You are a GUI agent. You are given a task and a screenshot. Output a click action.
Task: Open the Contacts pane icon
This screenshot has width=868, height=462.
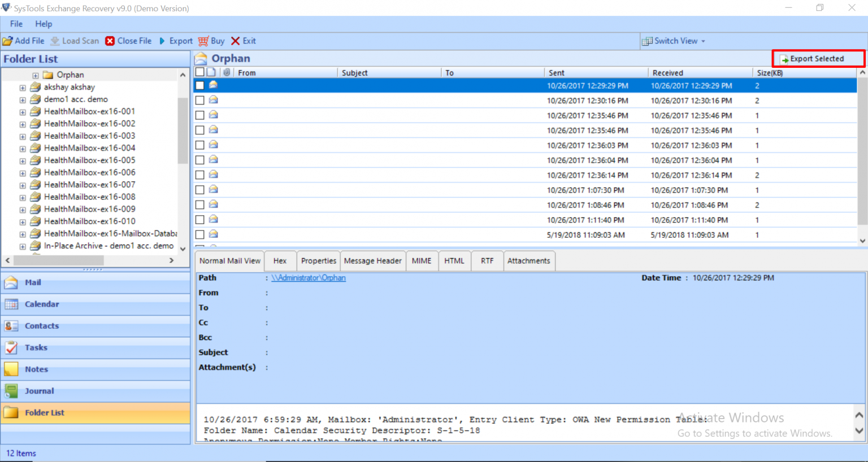[11, 326]
